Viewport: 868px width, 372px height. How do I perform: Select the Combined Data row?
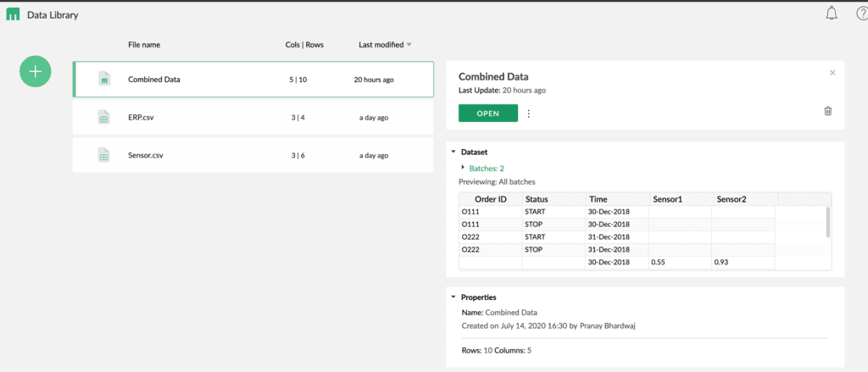pos(253,79)
